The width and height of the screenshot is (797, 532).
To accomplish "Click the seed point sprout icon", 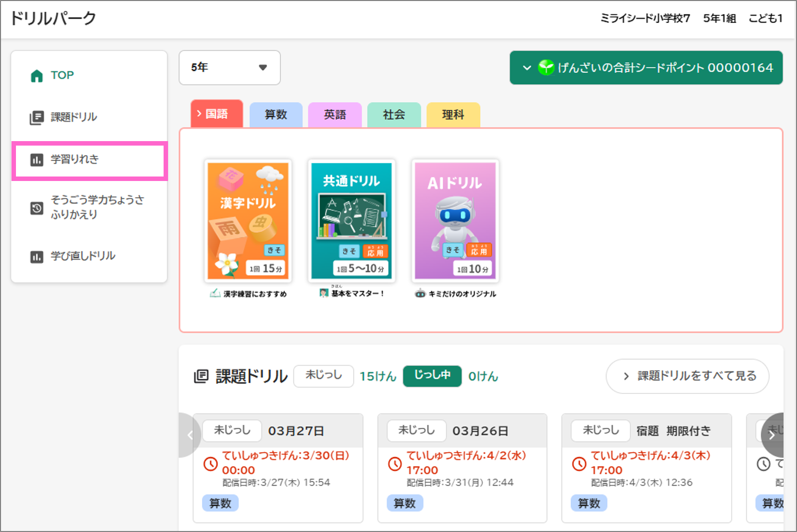I will 546,67.
